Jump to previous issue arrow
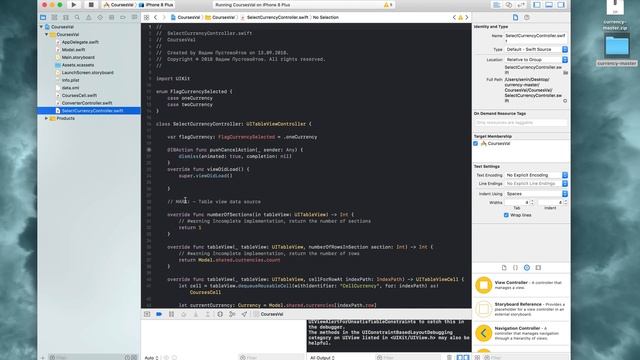Image resolution: width=640 pixels, height=360 pixels. point(454,18)
